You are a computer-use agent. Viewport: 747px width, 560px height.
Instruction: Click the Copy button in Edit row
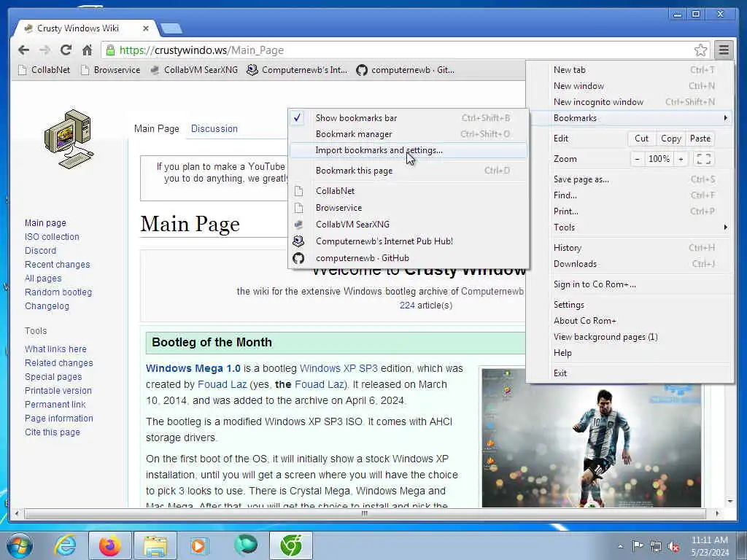point(671,138)
